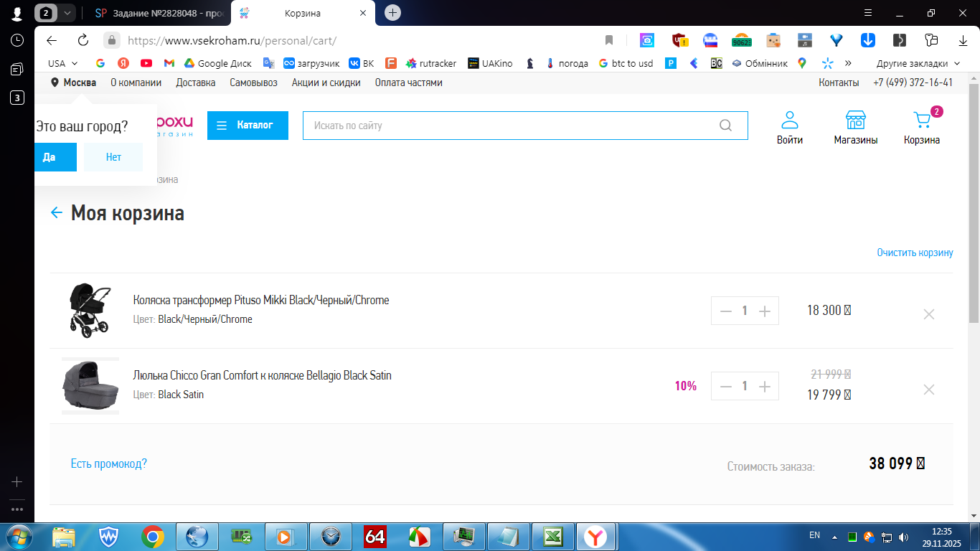Image resolution: width=980 pixels, height=551 pixels.
Task: Reload the page with refresh icon
Action: coord(83,40)
